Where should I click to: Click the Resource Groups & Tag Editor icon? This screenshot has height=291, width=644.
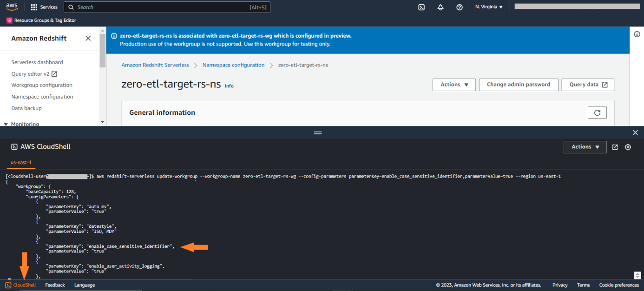(x=9, y=20)
